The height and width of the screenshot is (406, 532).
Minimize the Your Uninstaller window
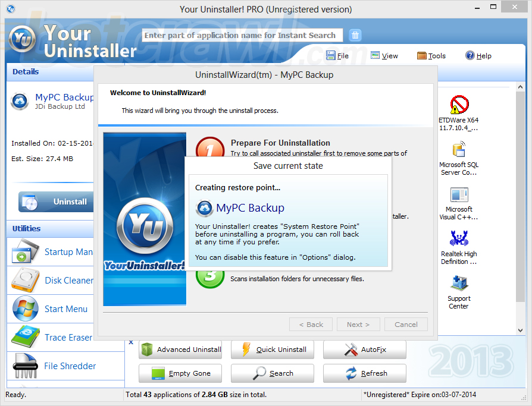click(477, 8)
